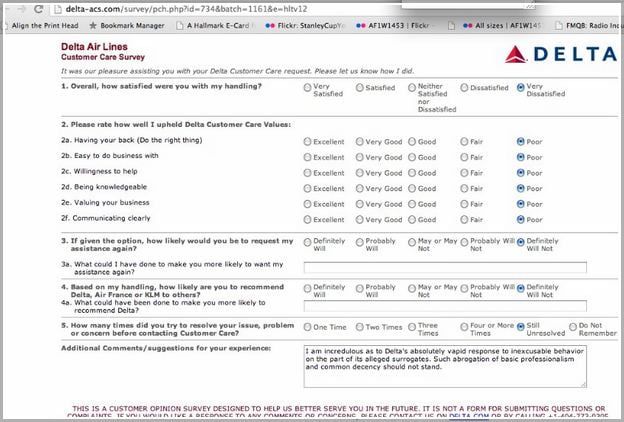
Task: Open the Flickr: StanleyCup bookmark
Action: (304, 25)
